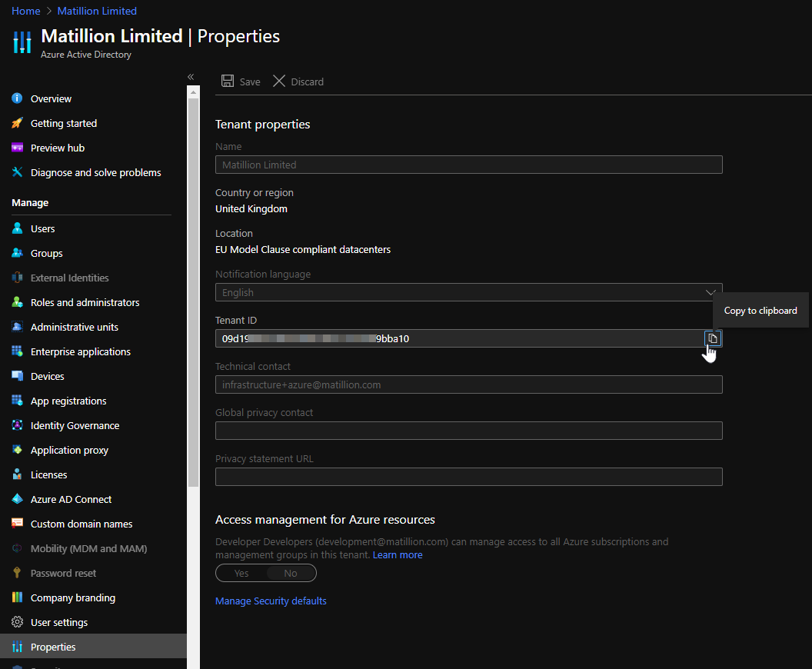Click Manage Security defaults link
Viewport: 812px width, 669px height.
[271, 601]
